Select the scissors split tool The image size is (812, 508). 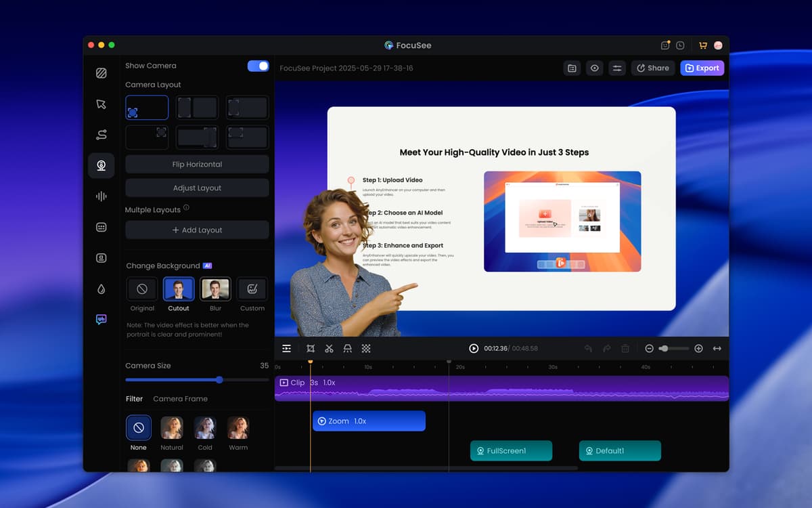pyautogui.click(x=329, y=348)
